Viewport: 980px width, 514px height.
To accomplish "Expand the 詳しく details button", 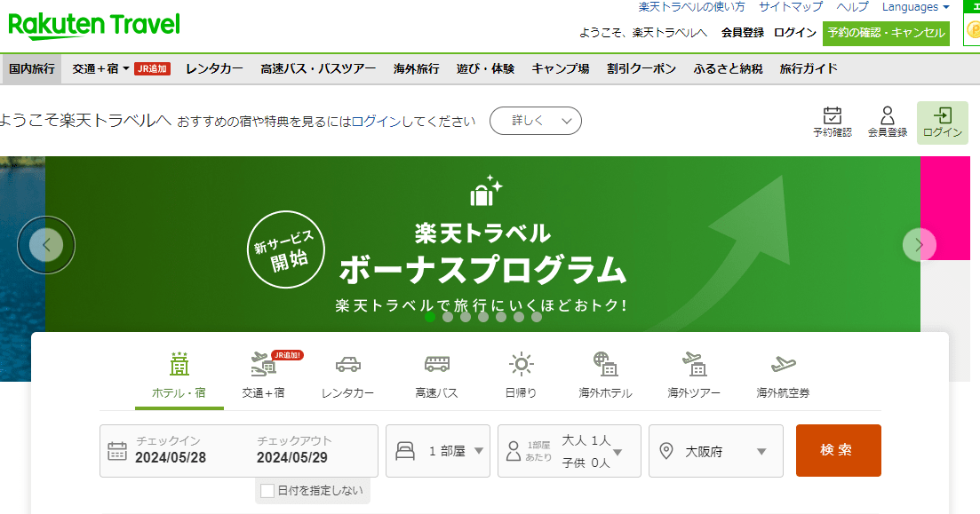I will click(536, 121).
